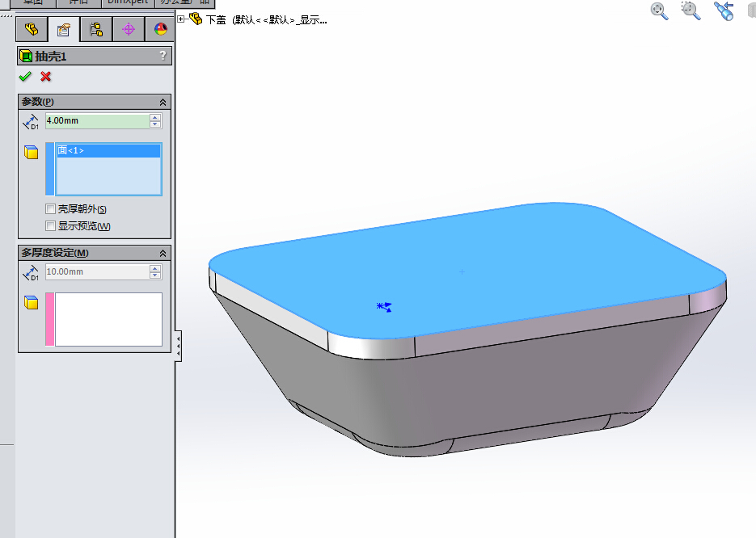Open the ConfigurationManager tab

(x=96, y=29)
